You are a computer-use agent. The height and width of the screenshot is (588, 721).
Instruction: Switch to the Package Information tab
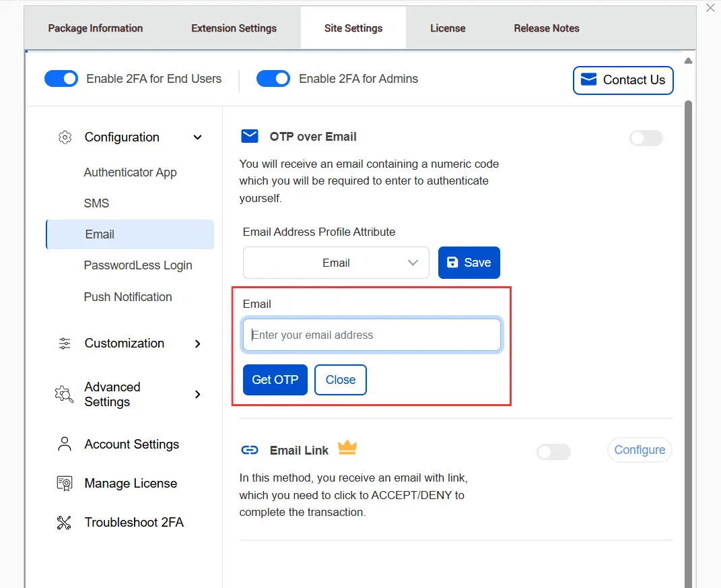[96, 28]
